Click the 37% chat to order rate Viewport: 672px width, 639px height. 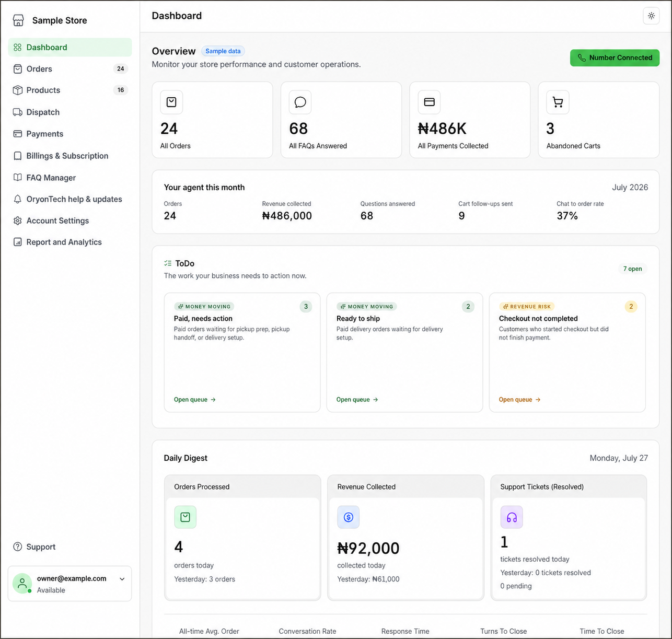567,216
